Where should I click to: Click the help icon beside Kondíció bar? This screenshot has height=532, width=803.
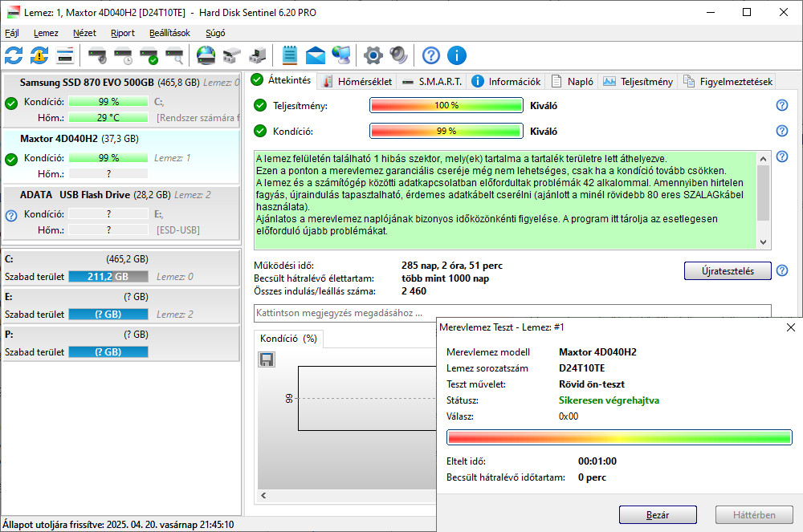tap(782, 131)
